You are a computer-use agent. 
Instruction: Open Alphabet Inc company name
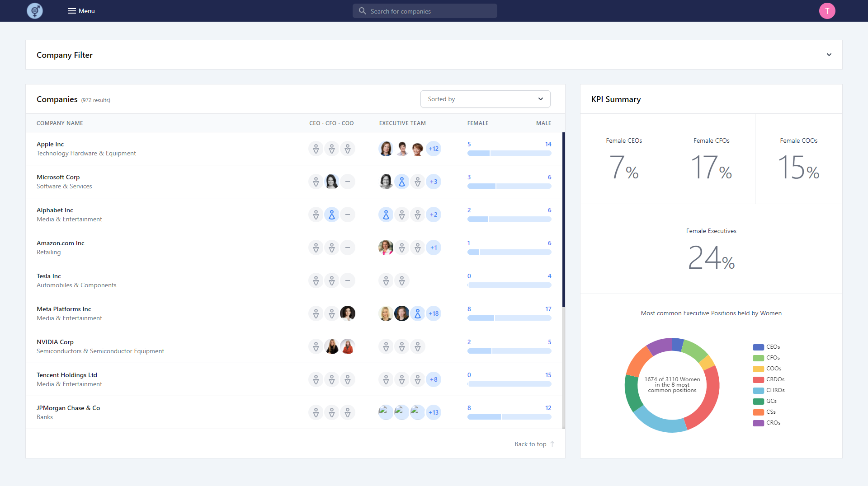[55, 210]
